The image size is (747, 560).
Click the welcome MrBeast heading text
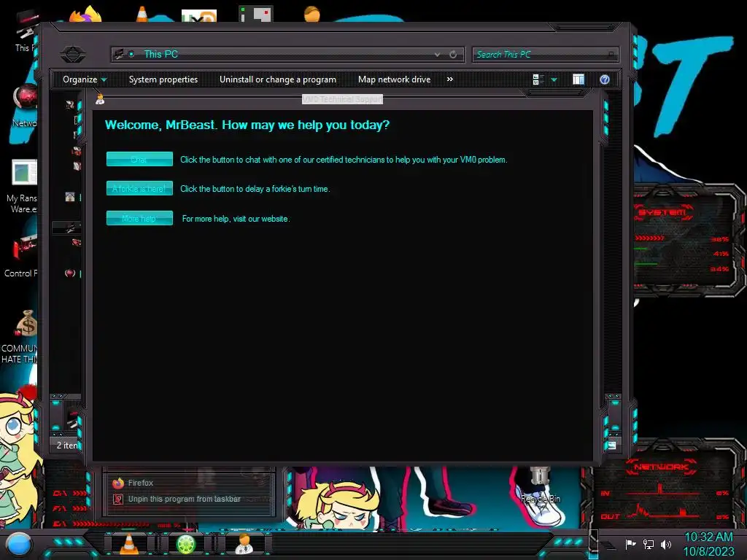pyautogui.click(x=247, y=125)
